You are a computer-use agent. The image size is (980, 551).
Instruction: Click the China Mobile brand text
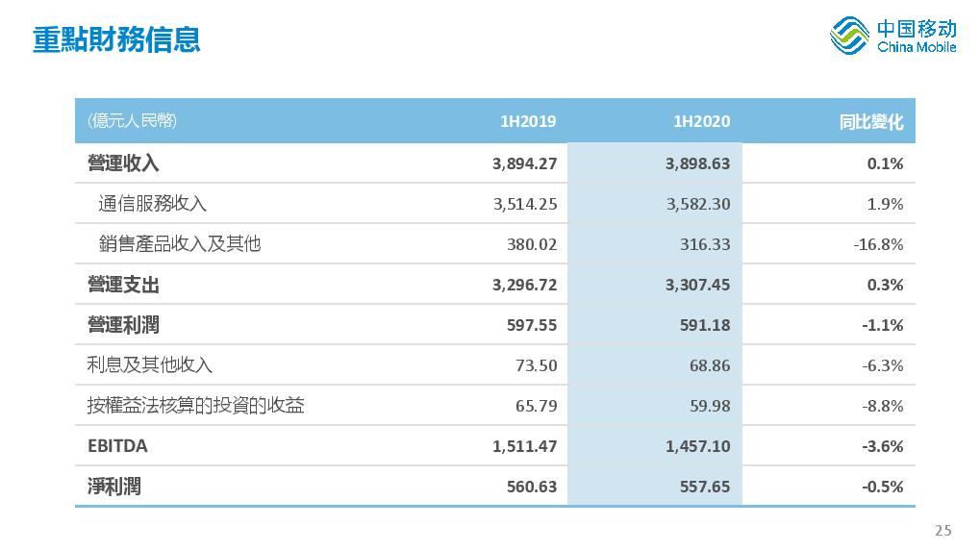(917, 37)
